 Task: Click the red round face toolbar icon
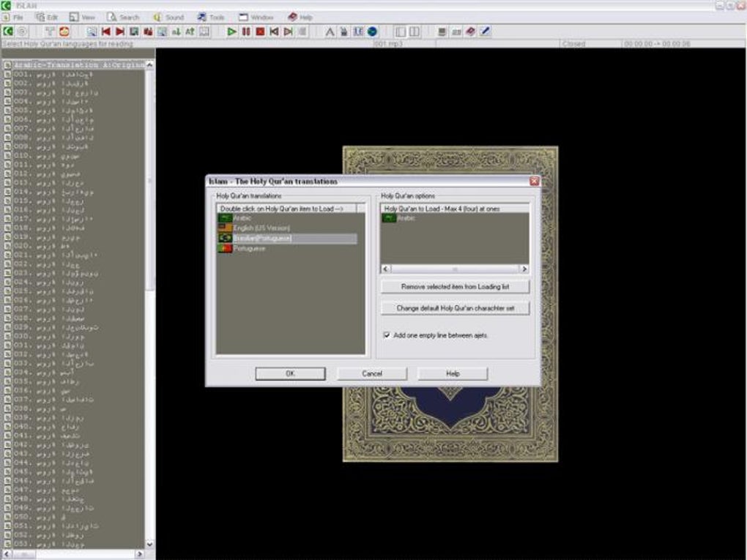coord(64,31)
